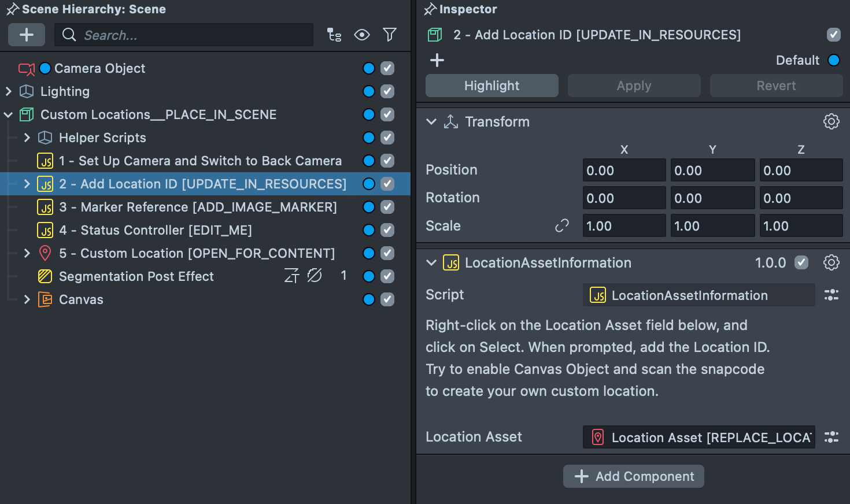Open the LocationAssetInformation component settings gear
The height and width of the screenshot is (504, 850).
coord(831,262)
